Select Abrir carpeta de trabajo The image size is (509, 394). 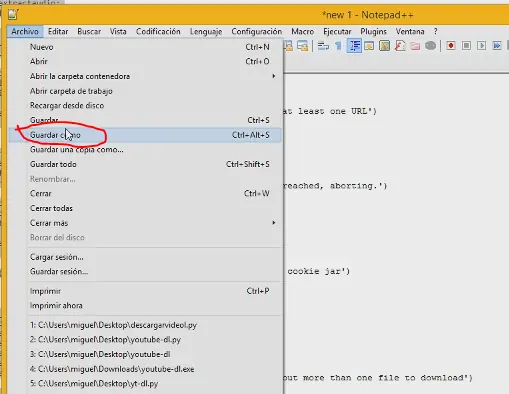click(145, 91)
